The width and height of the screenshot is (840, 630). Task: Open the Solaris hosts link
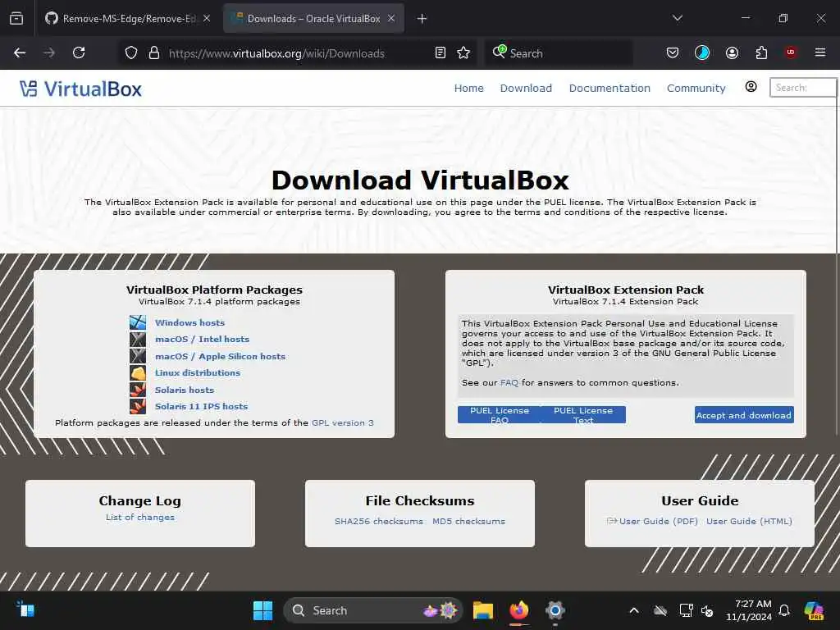point(185,390)
